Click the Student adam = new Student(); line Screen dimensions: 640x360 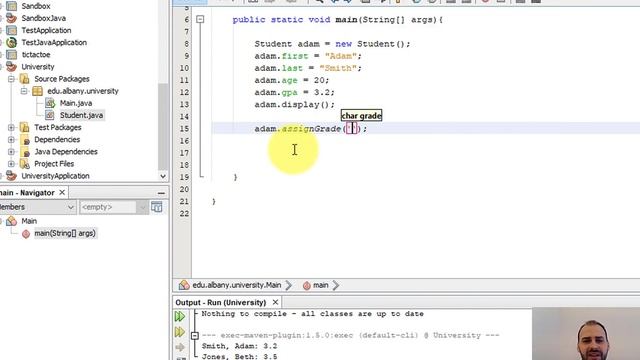tap(332, 44)
